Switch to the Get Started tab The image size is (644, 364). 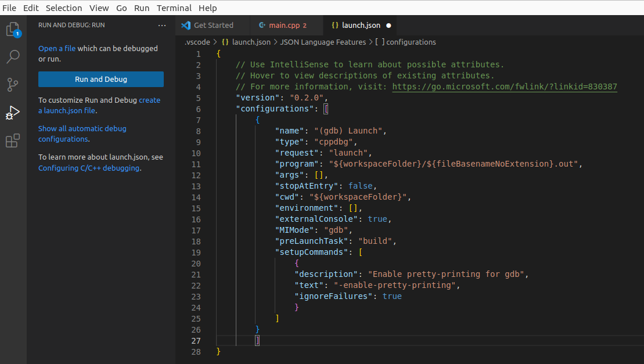pyautogui.click(x=213, y=25)
